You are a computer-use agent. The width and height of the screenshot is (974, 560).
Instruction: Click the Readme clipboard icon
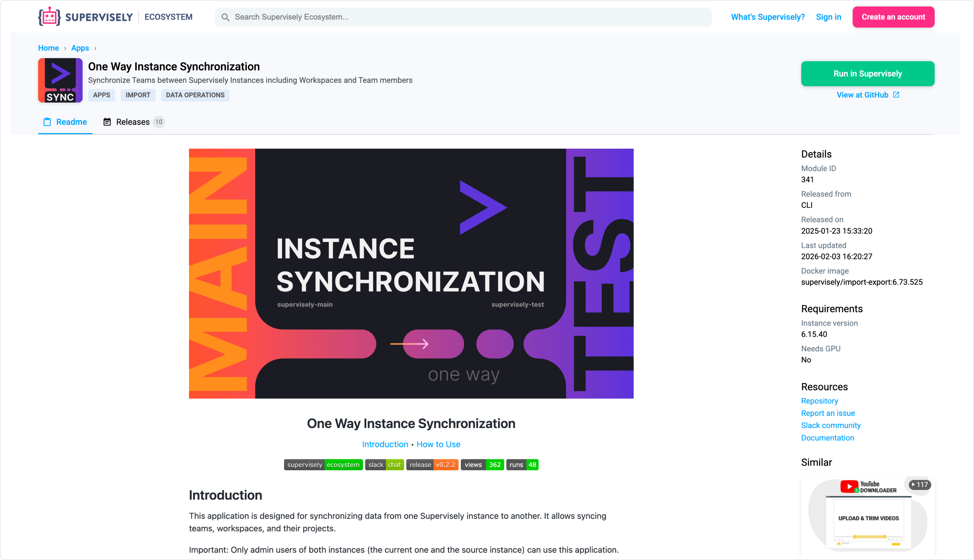pos(47,122)
